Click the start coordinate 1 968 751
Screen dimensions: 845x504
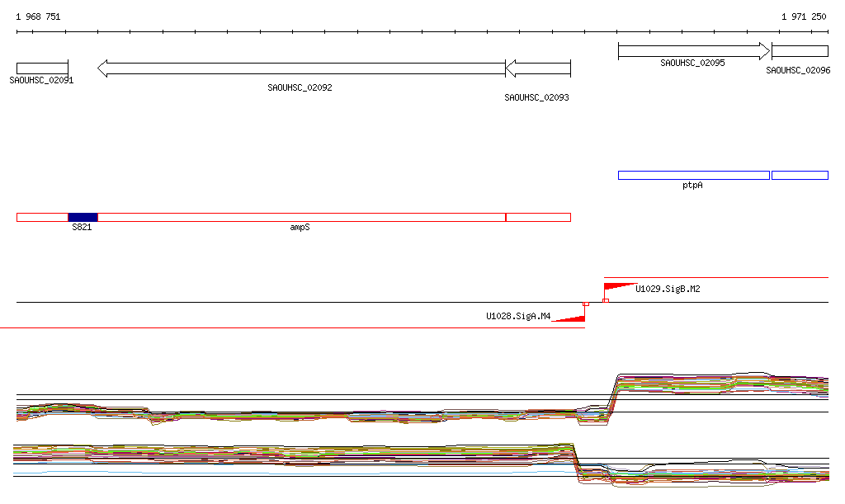coord(38,16)
